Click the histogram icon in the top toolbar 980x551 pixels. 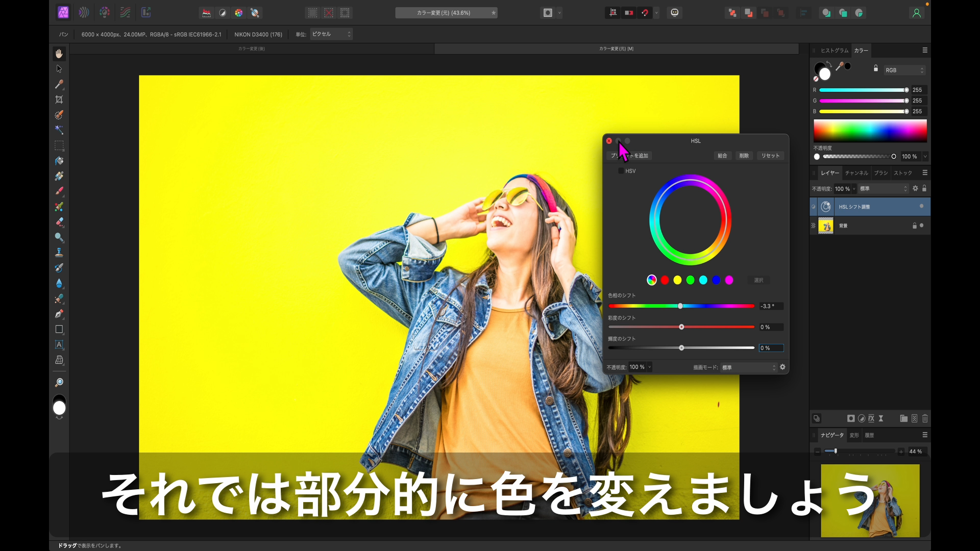pos(206,13)
